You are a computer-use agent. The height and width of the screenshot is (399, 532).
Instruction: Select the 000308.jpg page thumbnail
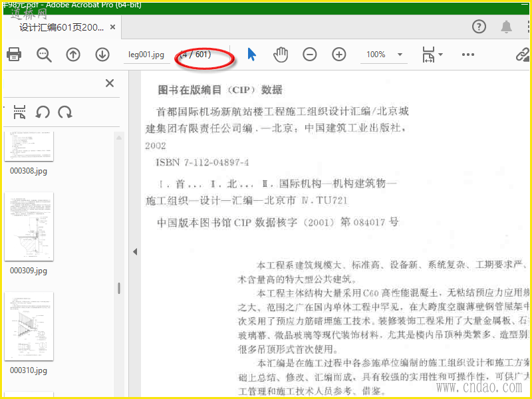(29, 146)
